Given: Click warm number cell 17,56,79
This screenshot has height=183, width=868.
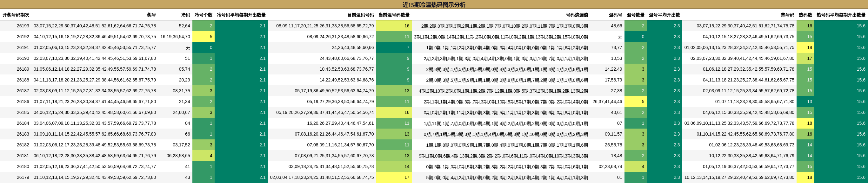Looking at the screenshot, I should pyautogui.click(x=613, y=80).
